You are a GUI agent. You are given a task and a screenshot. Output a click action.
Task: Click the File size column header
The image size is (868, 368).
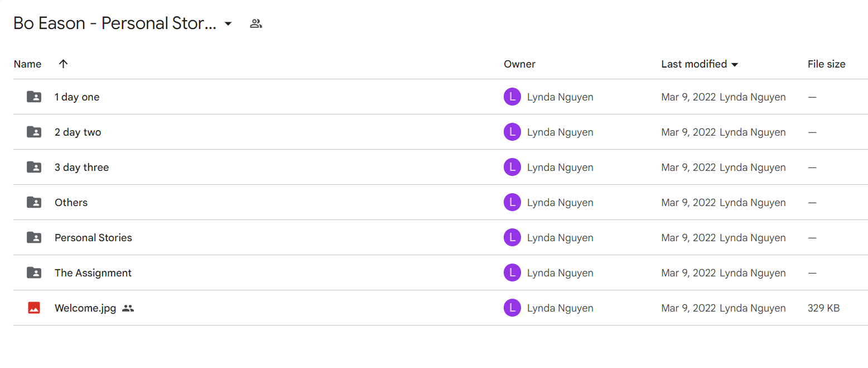pos(826,64)
